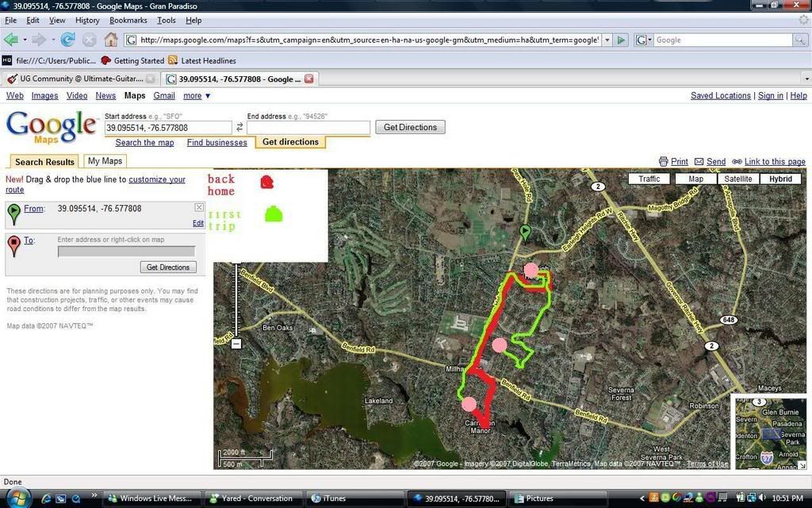
Task: Launch Internet Explorer from quick launch
Action: [x=45, y=498]
